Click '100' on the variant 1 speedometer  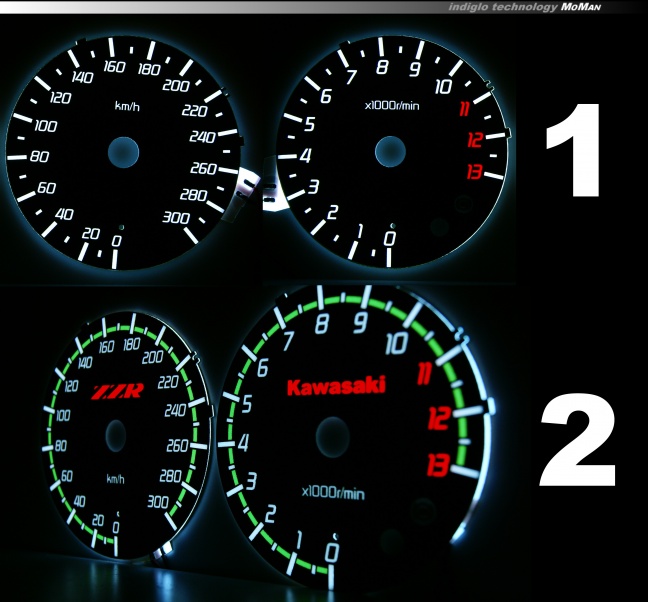coord(45,126)
